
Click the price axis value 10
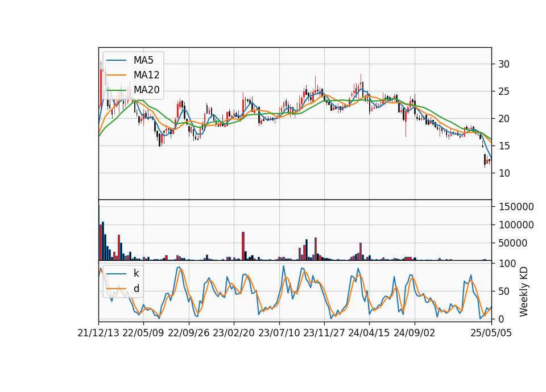point(504,173)
